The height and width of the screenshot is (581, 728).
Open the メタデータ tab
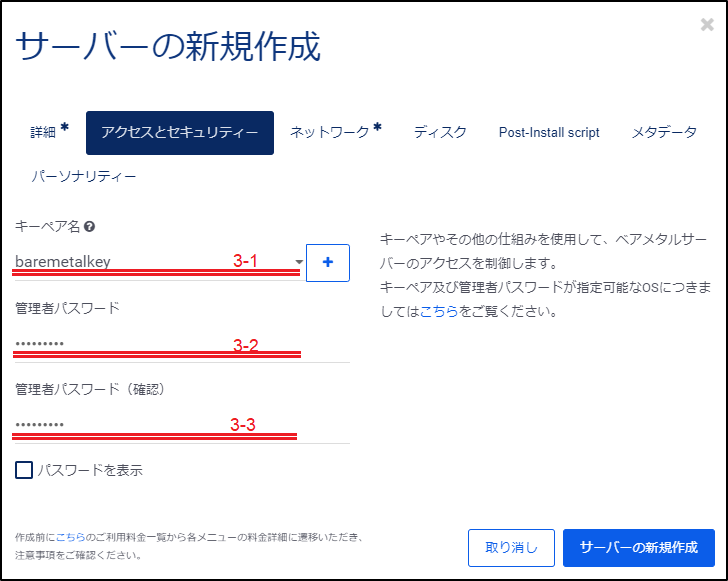coord(664,132)
